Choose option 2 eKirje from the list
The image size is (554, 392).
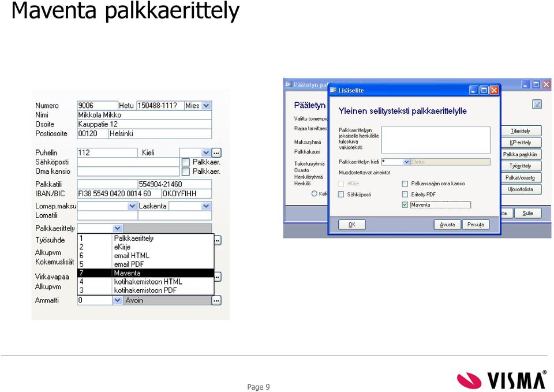coord(145,247)
